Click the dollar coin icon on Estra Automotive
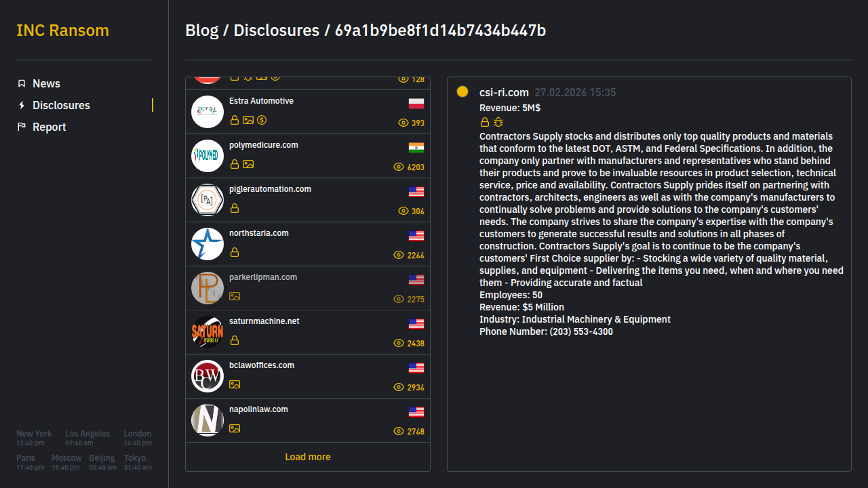868x488 pixels. (262, 120)
